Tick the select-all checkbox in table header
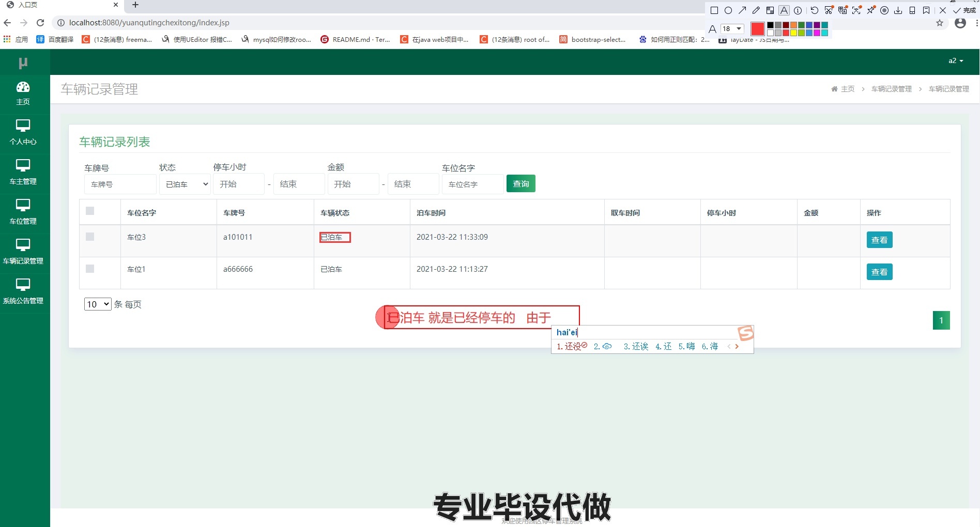980x527 pixels. click(90, 211)
